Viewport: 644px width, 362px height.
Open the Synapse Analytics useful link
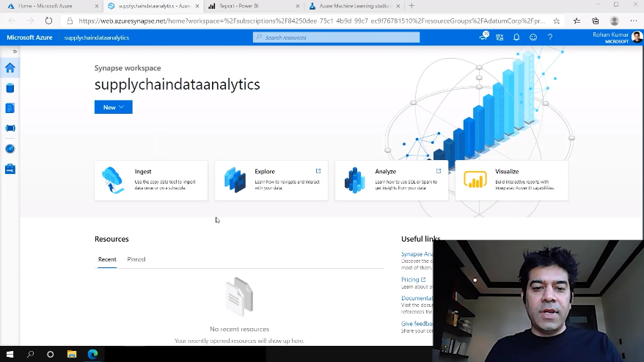point(417,254)
